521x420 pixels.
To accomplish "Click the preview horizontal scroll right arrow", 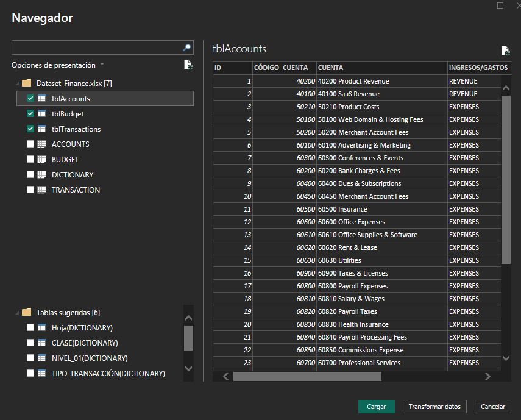I will pos(487,377).
